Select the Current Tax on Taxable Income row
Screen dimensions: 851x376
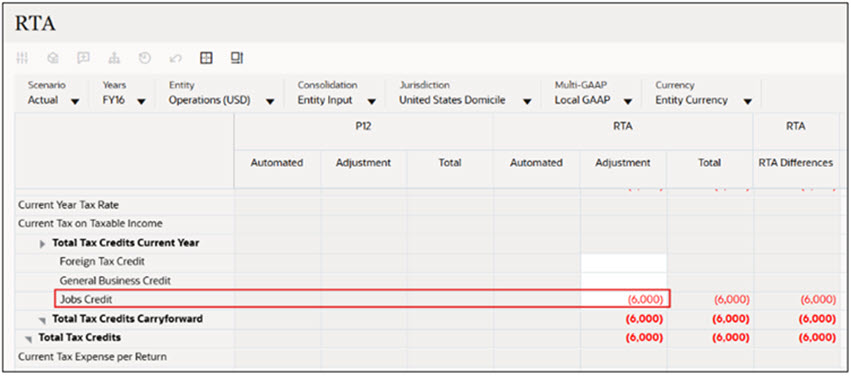[90, 224]
